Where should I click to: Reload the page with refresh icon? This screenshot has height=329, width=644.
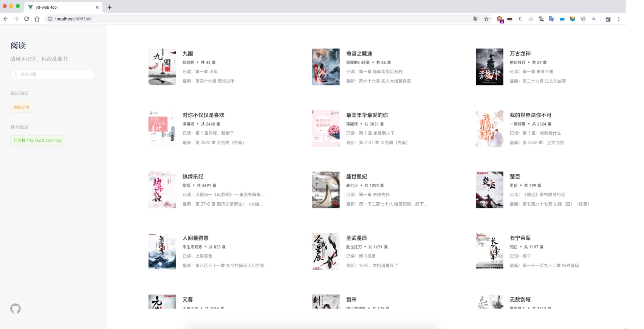click(x=26, y=19)
